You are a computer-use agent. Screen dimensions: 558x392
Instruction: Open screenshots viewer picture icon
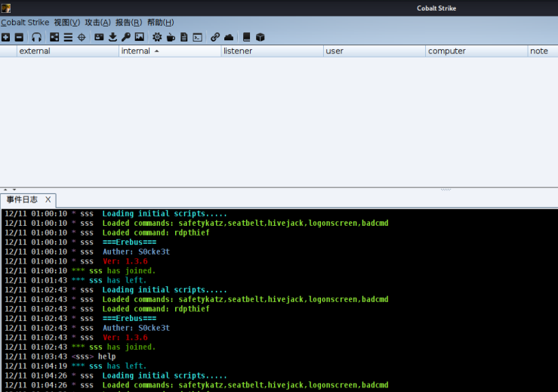click(x=139, y=37)
